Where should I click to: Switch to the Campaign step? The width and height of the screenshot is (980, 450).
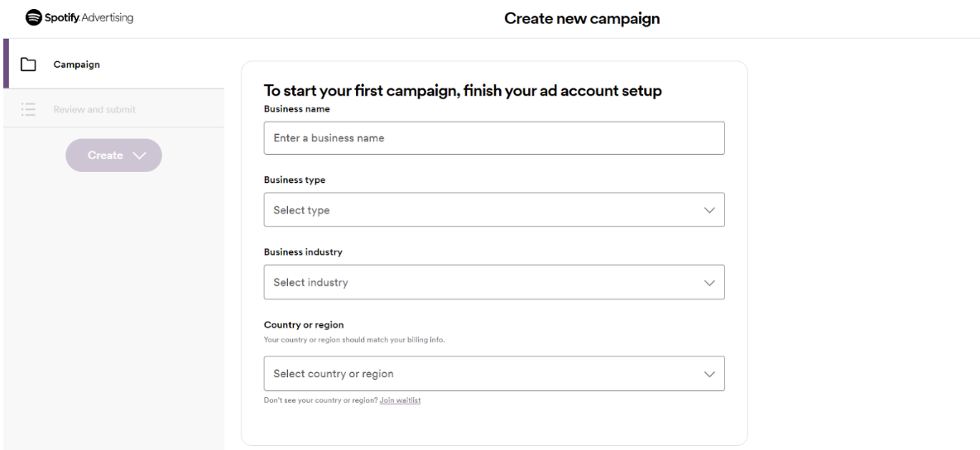click(x=77, y=65)
